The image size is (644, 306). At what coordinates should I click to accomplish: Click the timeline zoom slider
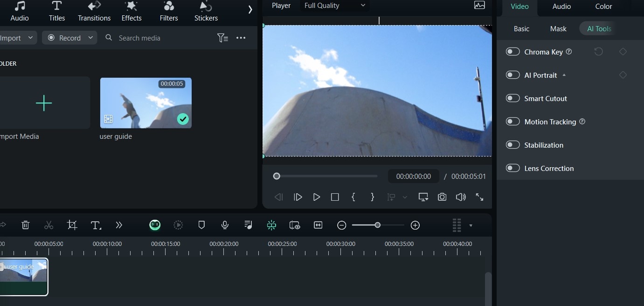(x=378, y=225)
